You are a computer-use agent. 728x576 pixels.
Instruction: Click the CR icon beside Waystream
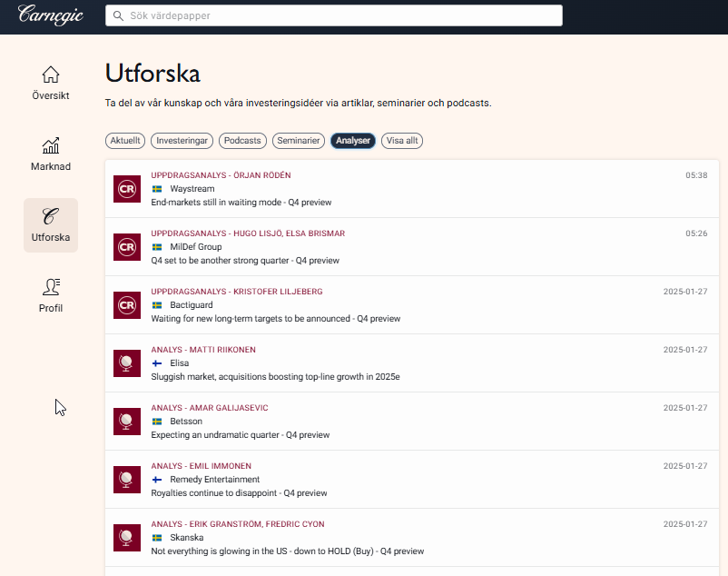point(127,189)
